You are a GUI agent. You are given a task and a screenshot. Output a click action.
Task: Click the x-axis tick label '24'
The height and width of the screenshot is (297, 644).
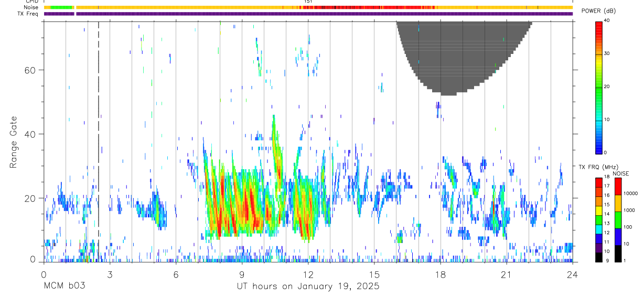point(573,274)
